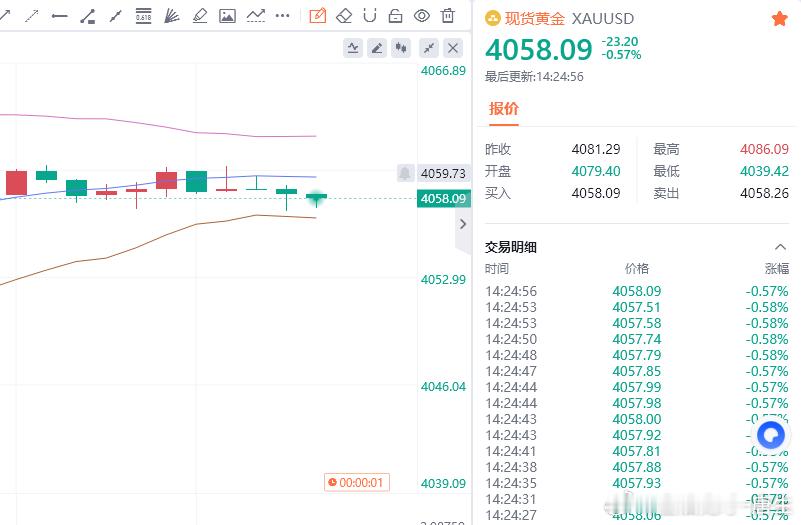Select trade row at 14:24:35
This screenshot has width=801, height=525.
click(637, 483)
